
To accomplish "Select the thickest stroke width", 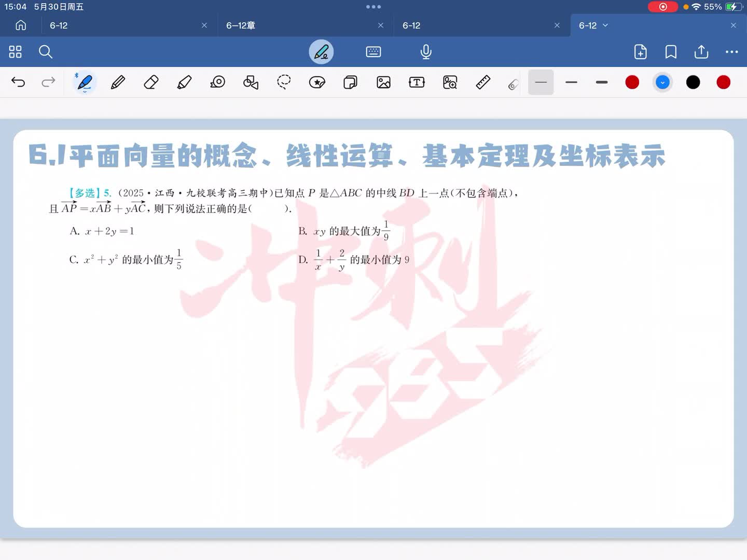I will click(602, 82).
